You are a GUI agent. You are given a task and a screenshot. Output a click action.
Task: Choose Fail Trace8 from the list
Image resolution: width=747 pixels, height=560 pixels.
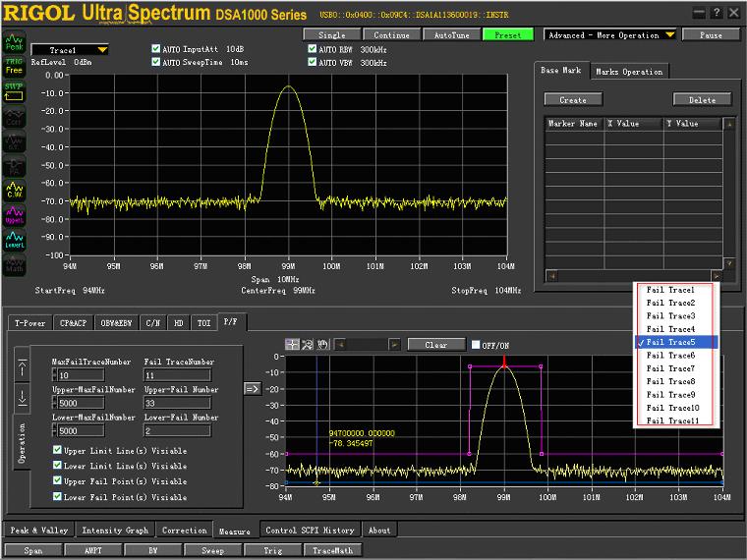point(670,381)
